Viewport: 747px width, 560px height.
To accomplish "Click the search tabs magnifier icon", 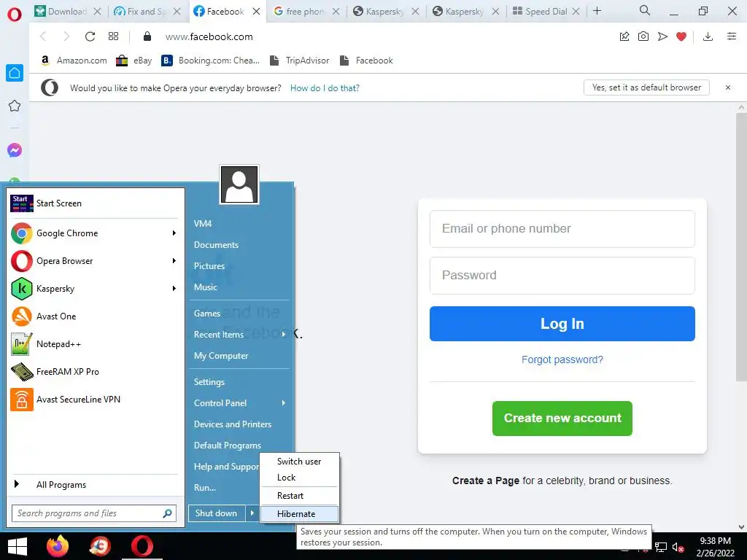I will [645, 10].
